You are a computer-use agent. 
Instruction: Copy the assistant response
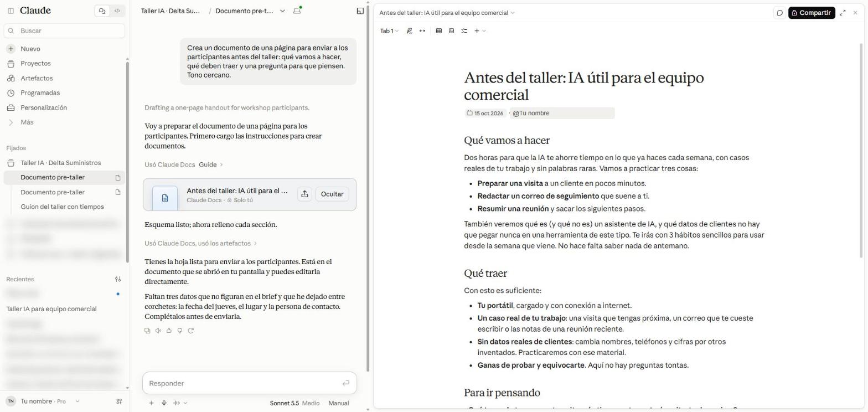coord(147,331)
